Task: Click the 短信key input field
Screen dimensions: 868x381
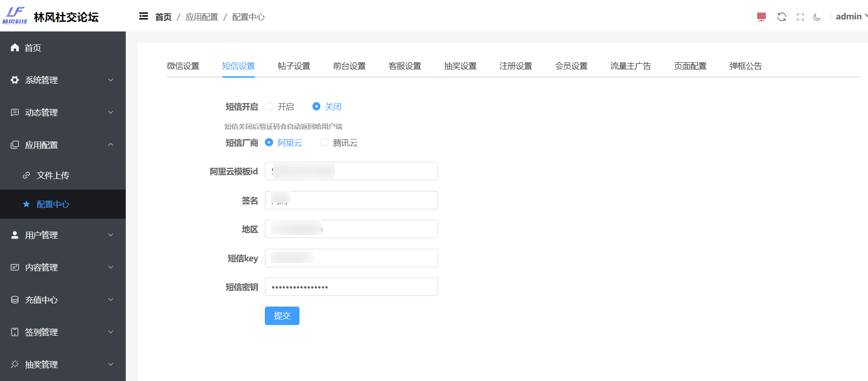Action: (x=351, y=258)
